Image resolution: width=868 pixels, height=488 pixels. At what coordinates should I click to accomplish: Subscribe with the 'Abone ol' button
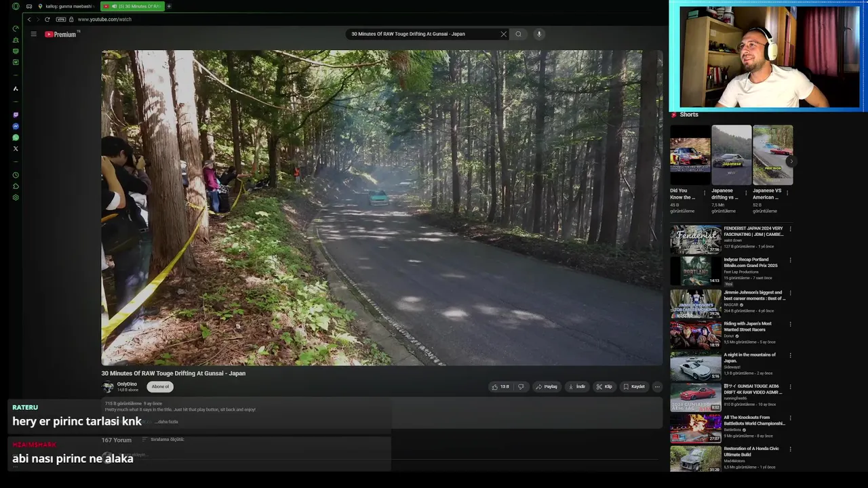[x=161, y=387]
